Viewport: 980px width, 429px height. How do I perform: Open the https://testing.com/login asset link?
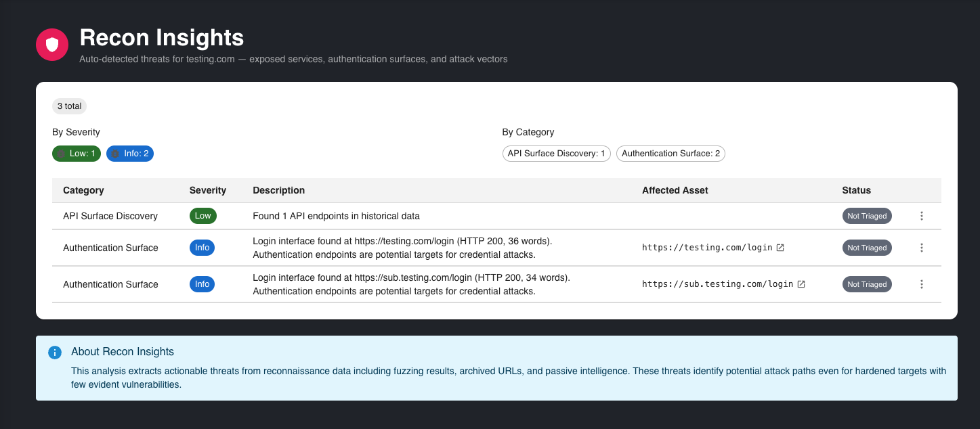click(706, 248)
